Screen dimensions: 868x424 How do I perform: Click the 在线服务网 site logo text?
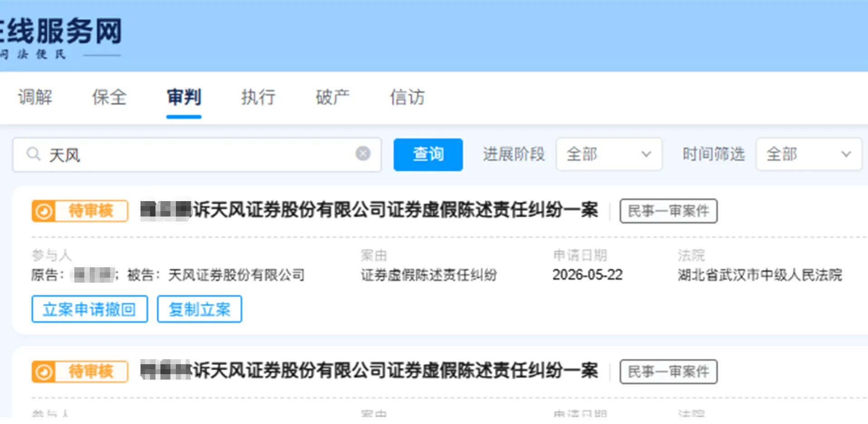(x=61, y=31)
